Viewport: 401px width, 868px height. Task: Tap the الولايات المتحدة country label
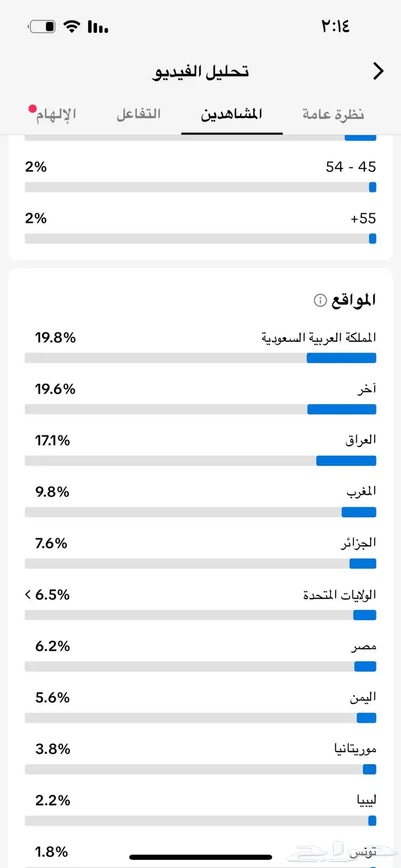tap(340, 595)
